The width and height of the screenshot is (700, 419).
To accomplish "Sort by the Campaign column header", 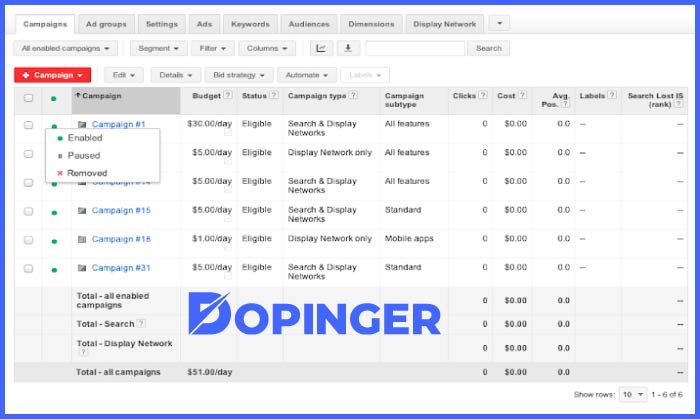I will tap(126, 100).
